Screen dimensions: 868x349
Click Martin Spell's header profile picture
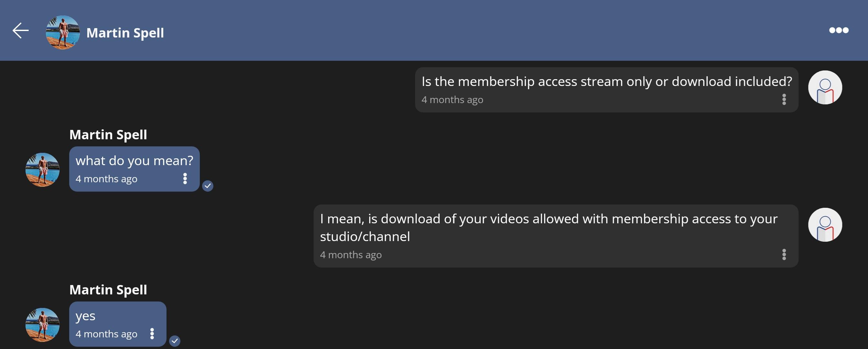click(x=63, y=32)
